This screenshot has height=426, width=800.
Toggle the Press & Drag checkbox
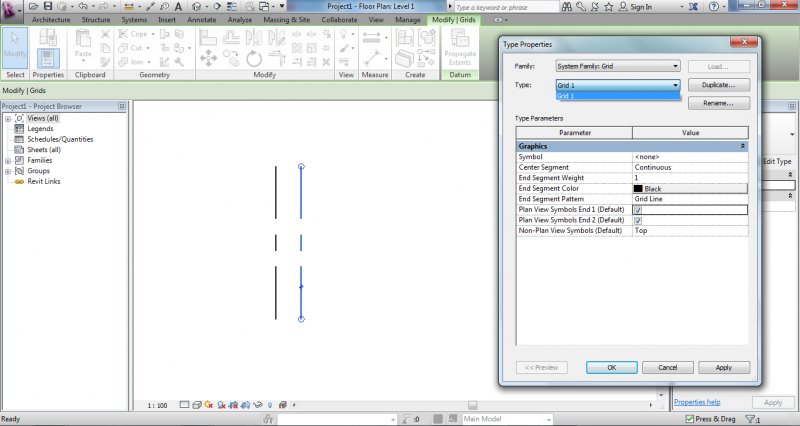[690, 419]
